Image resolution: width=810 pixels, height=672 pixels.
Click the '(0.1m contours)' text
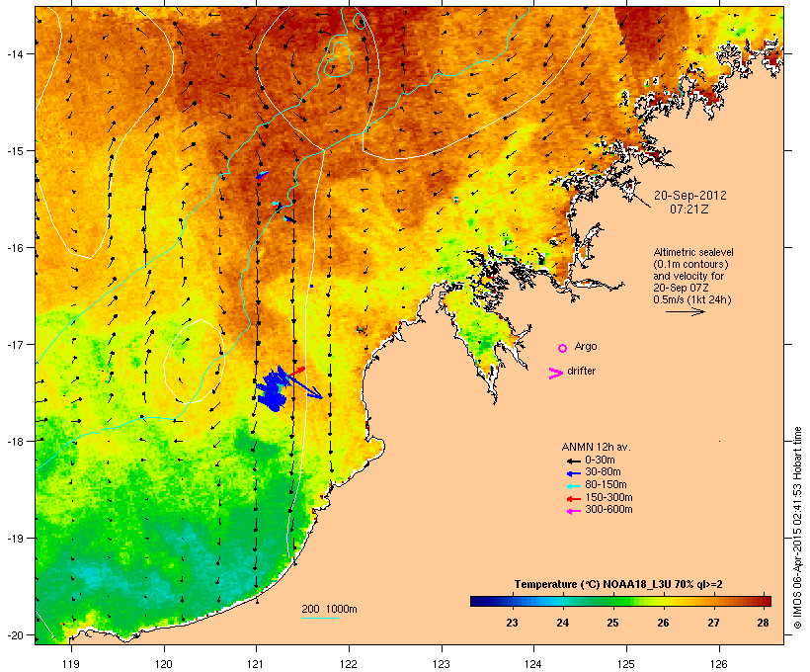[x=691, y=264]
